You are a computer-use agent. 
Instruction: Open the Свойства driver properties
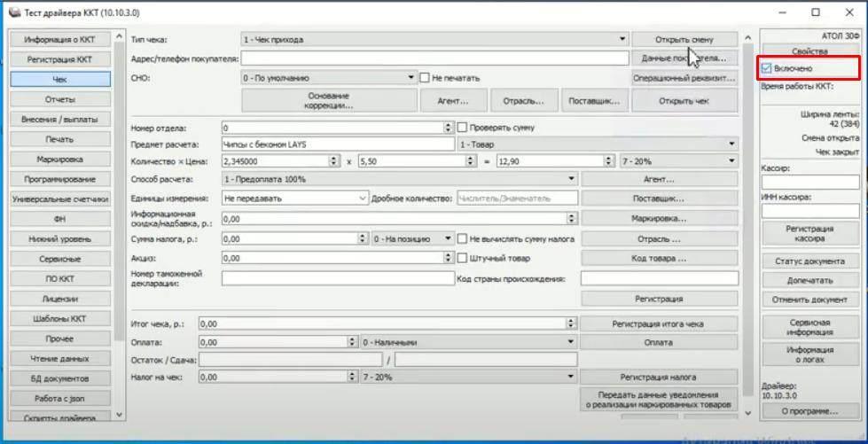click(x=810, y=53)
